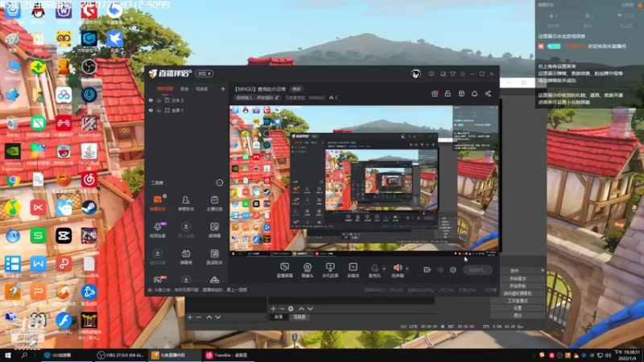Image resolution: width=644 pixels, height=362 pixels.
Task: Click the shirt skin icon in title bar
Action: pos(452,74)
